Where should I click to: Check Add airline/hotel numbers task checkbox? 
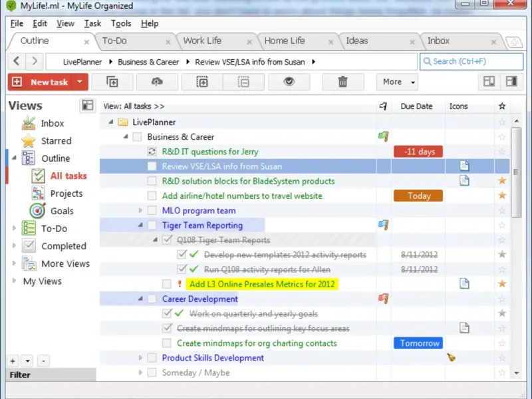pos(152,196)
